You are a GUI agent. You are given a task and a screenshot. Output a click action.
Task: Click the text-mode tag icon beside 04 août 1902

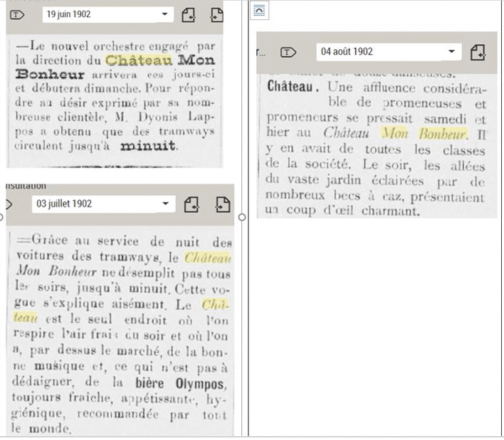288,52
